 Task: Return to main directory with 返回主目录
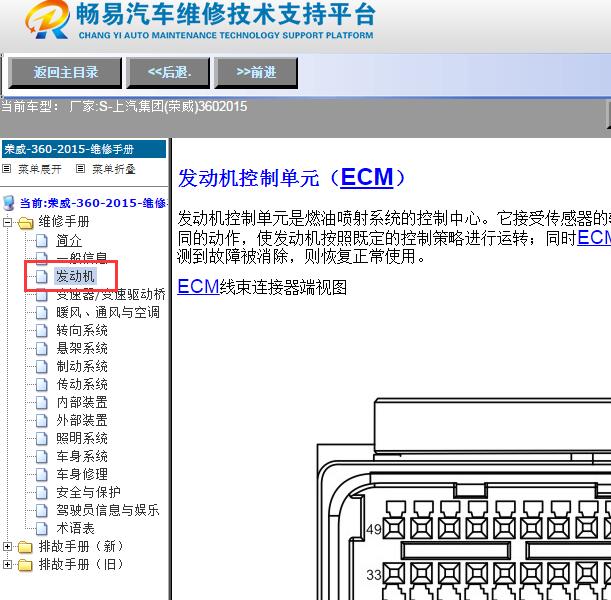[65, 73]
